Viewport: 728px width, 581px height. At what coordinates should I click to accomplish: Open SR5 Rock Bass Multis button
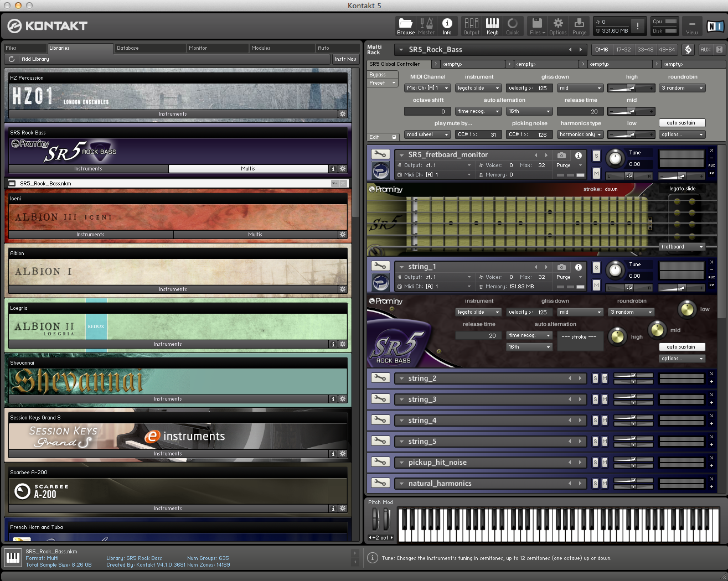point(248,169)
